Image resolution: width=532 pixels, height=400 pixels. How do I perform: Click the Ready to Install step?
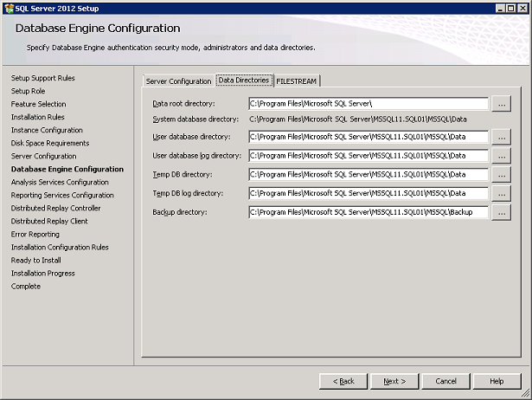tap(36, 261)
